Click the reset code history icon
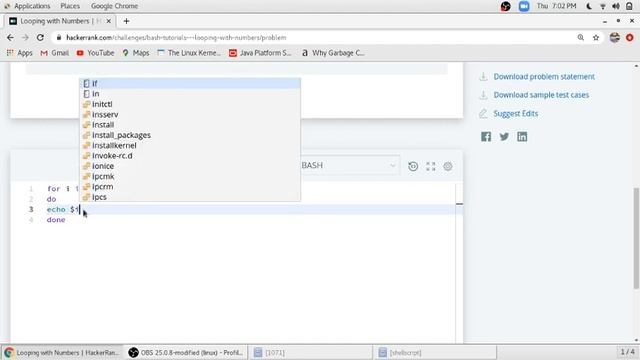 point(413,166)
